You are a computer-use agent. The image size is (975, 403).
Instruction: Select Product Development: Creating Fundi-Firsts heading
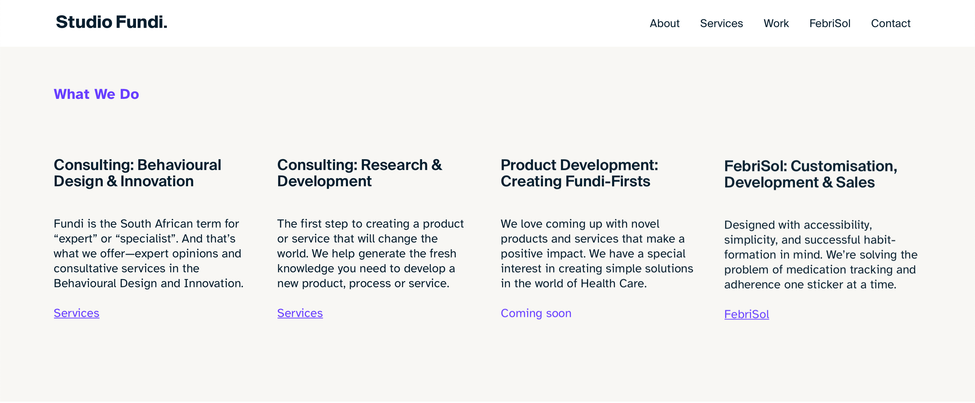579,173
